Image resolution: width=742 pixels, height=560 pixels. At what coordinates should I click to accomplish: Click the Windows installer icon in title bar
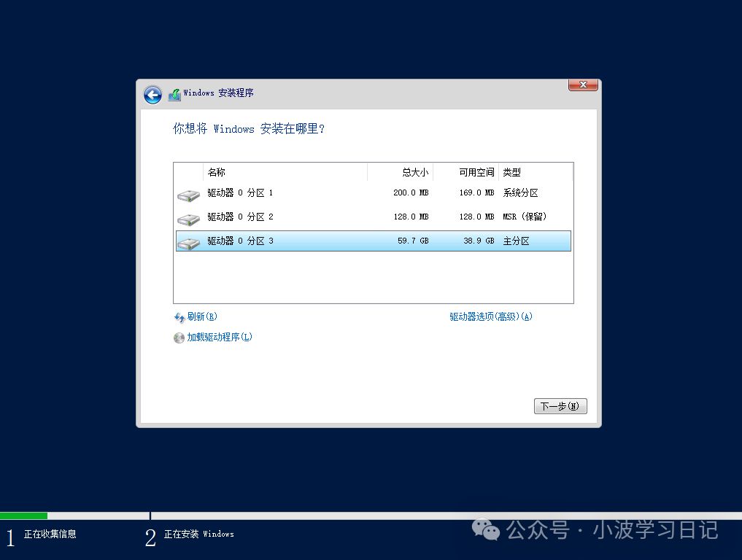tap(174, 93)
